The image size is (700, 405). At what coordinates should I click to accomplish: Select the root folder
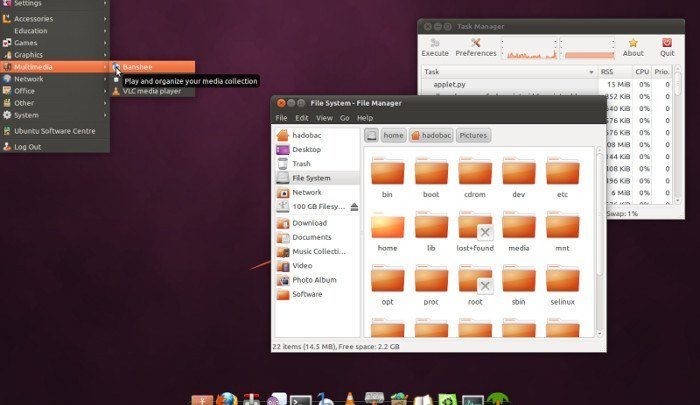[475, 284]
